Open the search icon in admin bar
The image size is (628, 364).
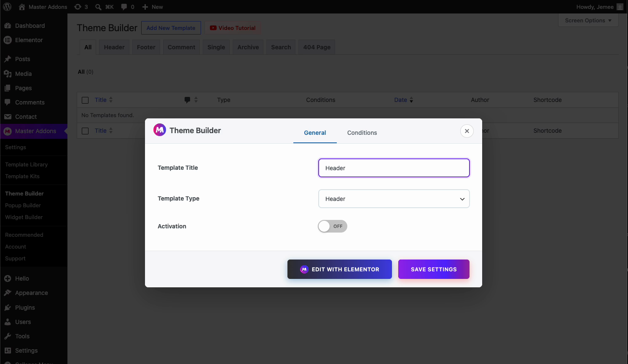[x=98, y=7]
